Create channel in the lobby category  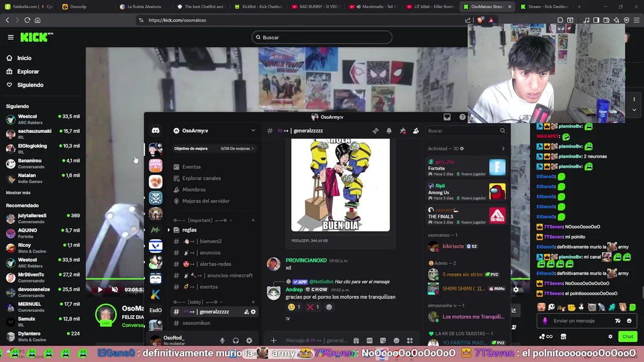253,302
